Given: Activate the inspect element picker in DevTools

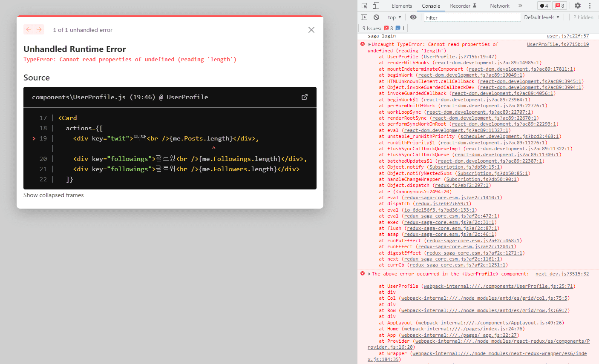Looking at the screenshot, I should [365, 6].
